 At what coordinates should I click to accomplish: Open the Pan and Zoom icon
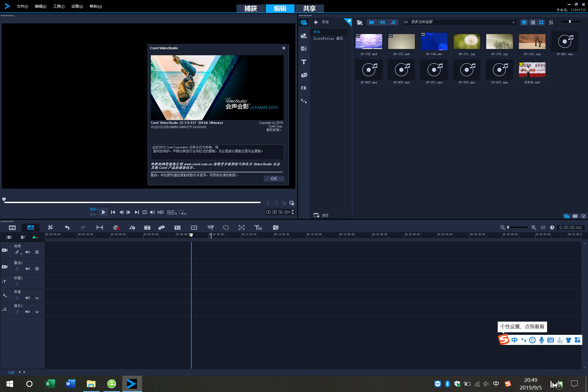(x=241, y=227)
